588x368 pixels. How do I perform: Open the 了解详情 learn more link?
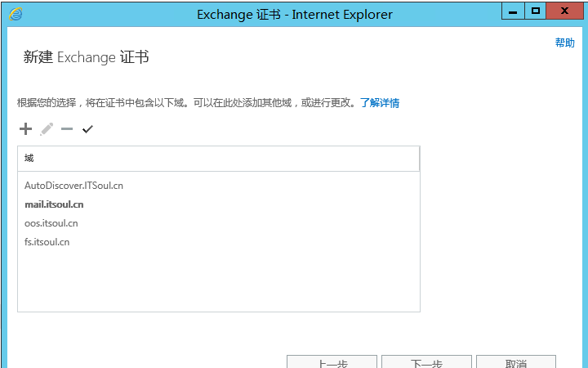pyautogui.click(x=380, y=103)
